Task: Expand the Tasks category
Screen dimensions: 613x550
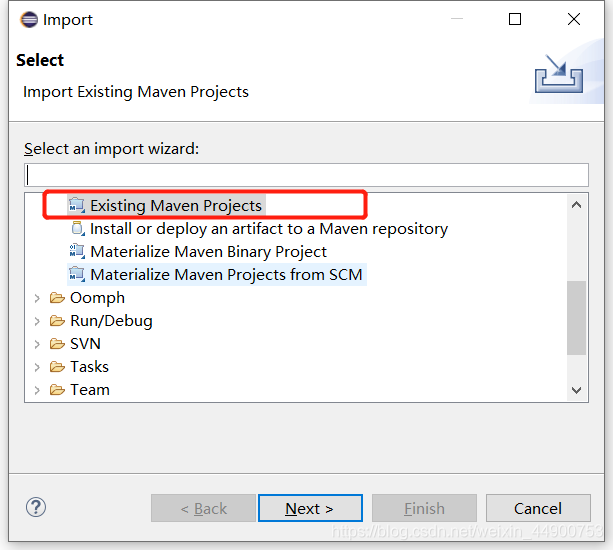Action: click(x=37, y=367)
